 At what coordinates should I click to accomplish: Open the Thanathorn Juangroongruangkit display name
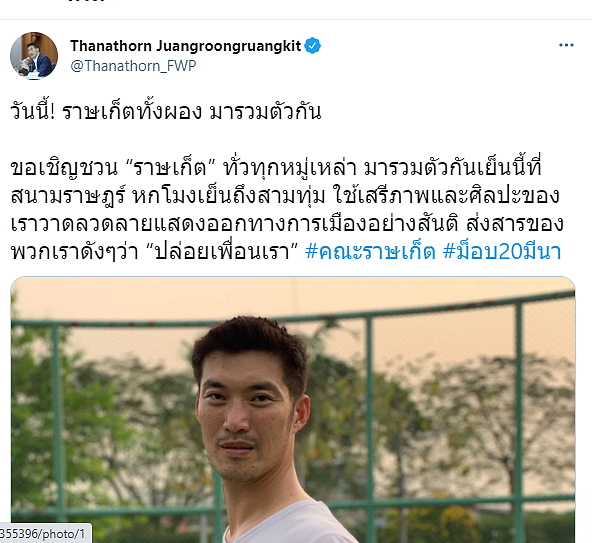click(185, 46)
